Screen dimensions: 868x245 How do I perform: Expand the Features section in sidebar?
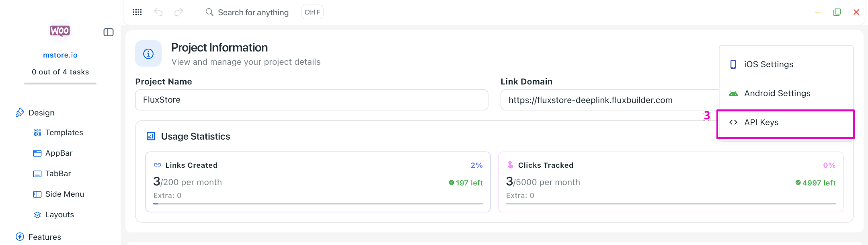coord(45,237)
